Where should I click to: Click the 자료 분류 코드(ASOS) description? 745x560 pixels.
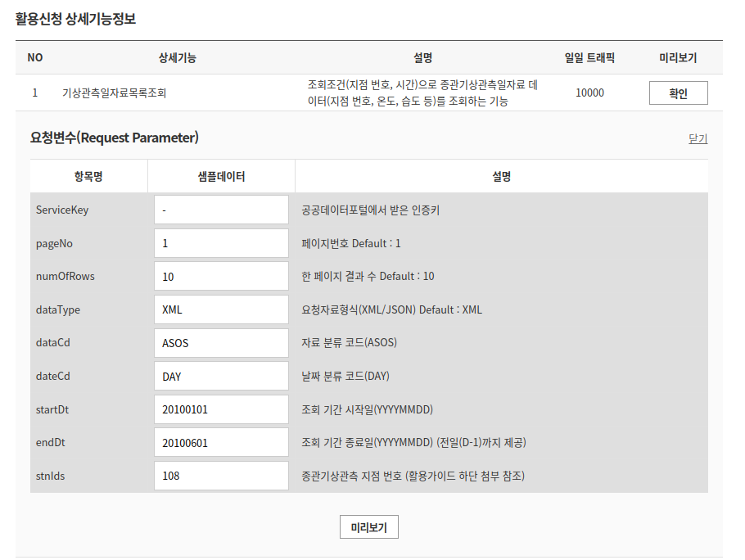click(x=350, y=342)
